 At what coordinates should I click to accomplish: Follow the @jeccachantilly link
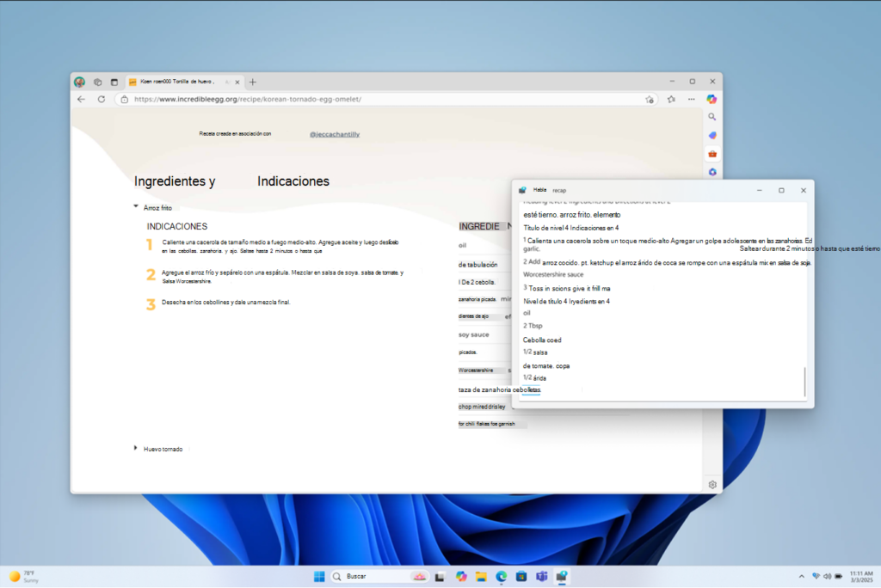(334, 133)
